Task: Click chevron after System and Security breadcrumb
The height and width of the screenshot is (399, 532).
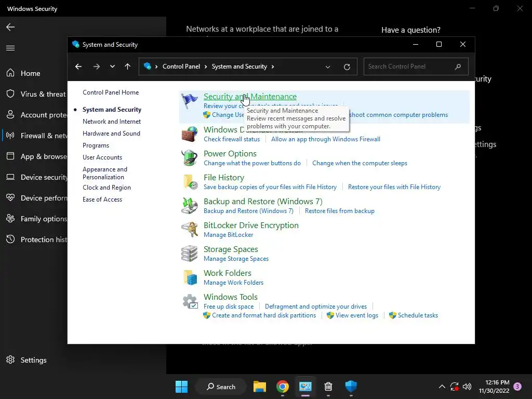Action: [272, 66]
